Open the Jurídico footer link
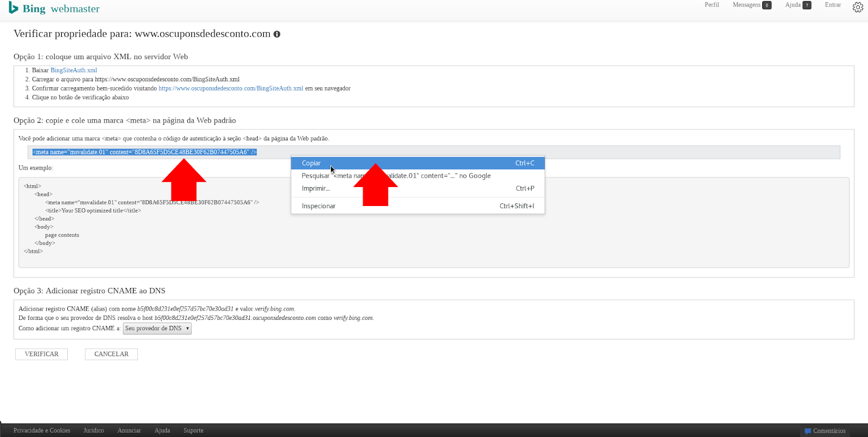The image size is (868, 437). [94, 430]
